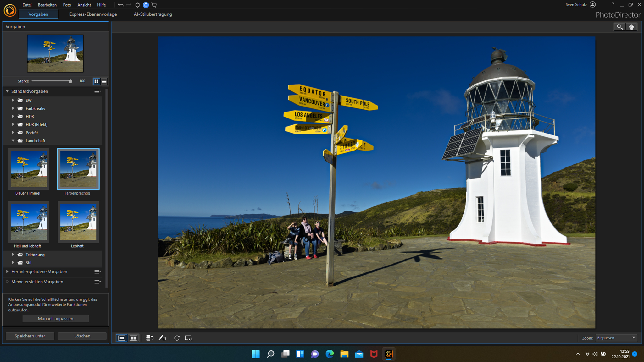Open the pencil adjustment tool below the image
The height and width of the screenshot is (362, 644).
pos(163,338)
